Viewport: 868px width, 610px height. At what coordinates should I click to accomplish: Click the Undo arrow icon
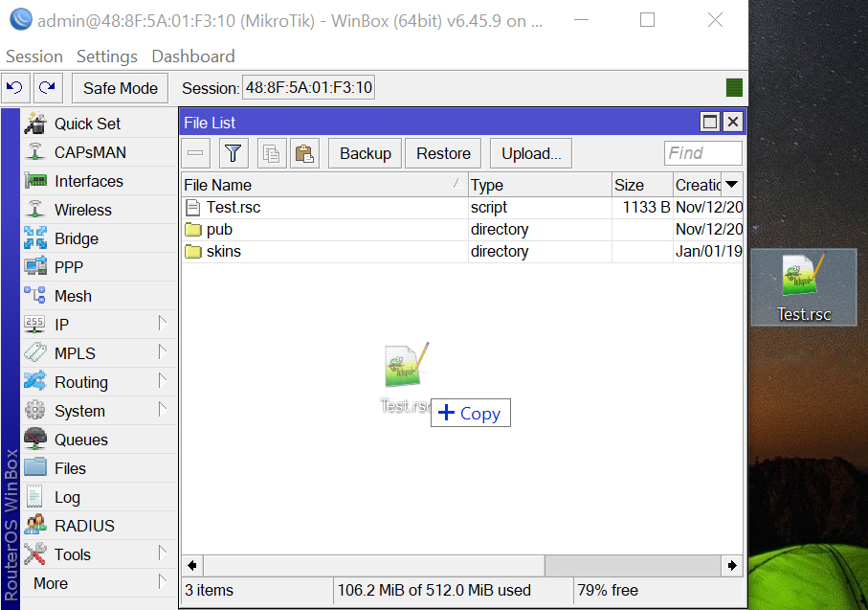(15, 87)
